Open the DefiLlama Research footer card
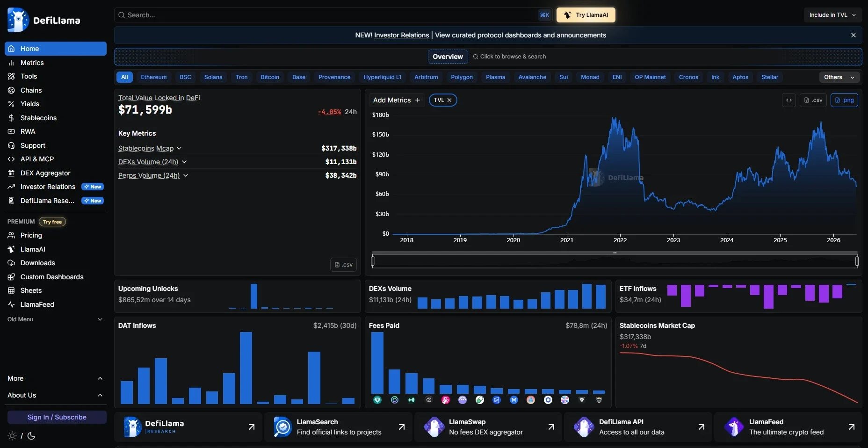This screenshot has width=868, height=448. 188,427
